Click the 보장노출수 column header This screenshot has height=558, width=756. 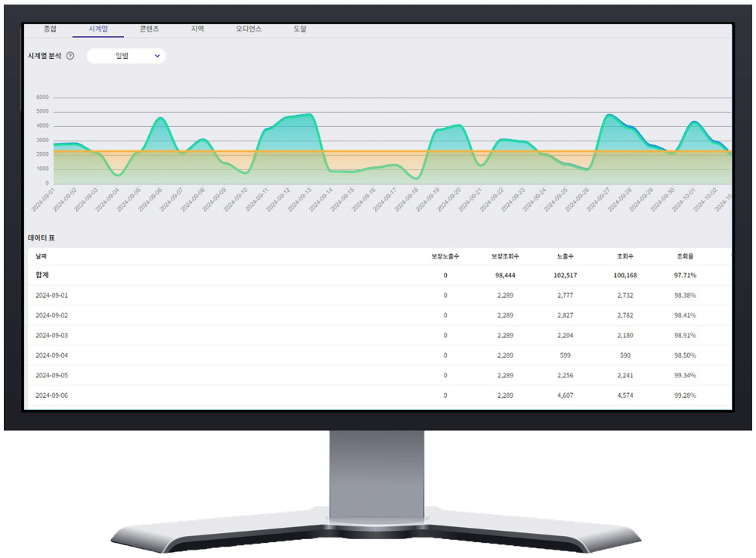[x=445, y=257]
